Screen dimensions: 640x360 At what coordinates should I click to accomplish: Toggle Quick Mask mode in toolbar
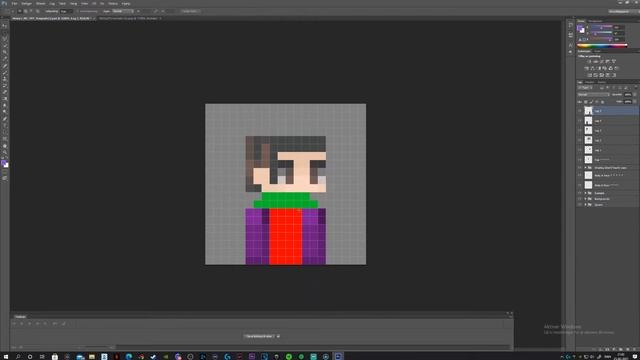point(5,172)
